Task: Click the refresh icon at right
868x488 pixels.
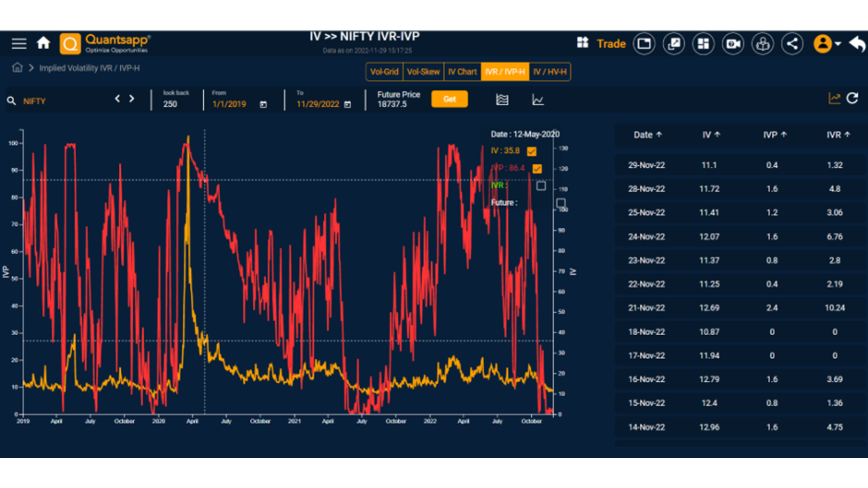Action: pos(852,99)
